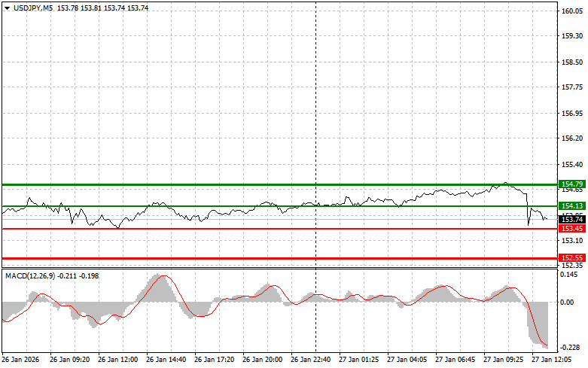Image resolution: width=588 pixels, height=368 pixels.
Task: Select the green 154.79 price level label
Action: point(572,184)
